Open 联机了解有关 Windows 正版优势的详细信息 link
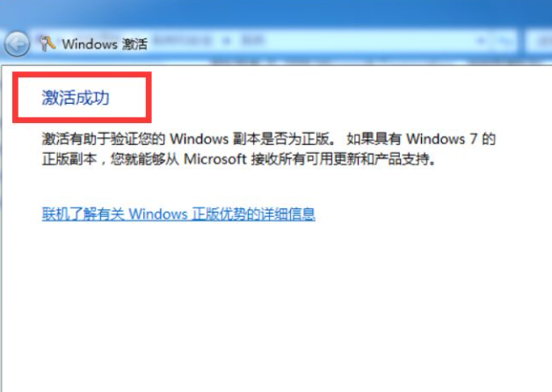 point(178,214)
